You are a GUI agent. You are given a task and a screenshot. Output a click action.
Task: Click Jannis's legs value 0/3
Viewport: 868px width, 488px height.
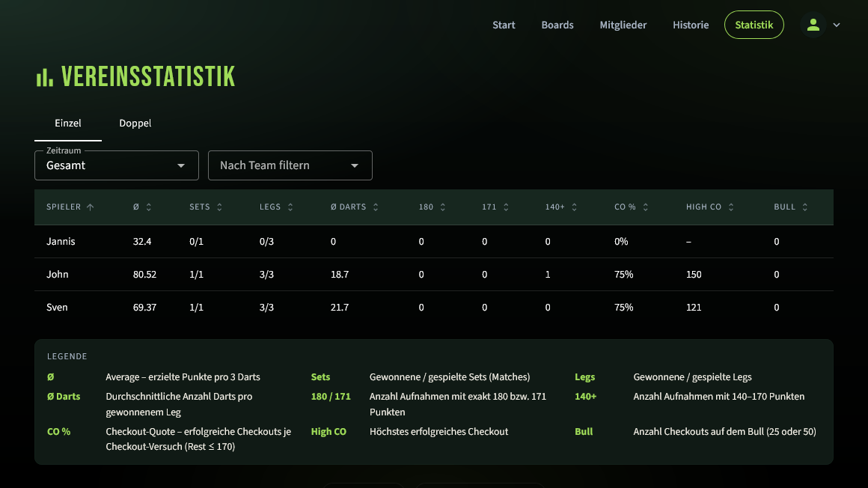[267, 242]
